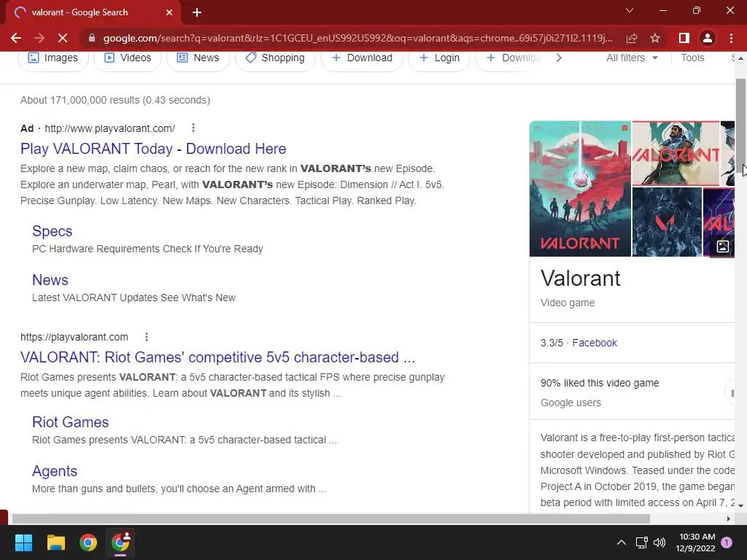Open the Agents sitelink
The height and width of the screenshot is (560, 747).
coord(54,471)
